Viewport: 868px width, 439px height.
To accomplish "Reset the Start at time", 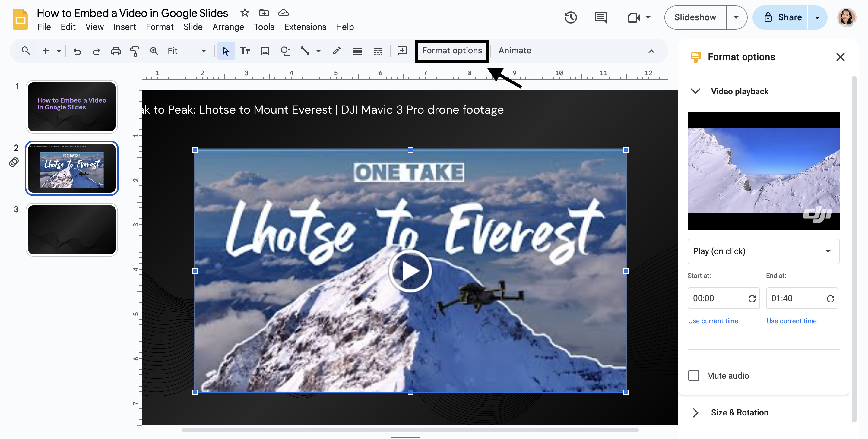I will click(x=752, y=298).
